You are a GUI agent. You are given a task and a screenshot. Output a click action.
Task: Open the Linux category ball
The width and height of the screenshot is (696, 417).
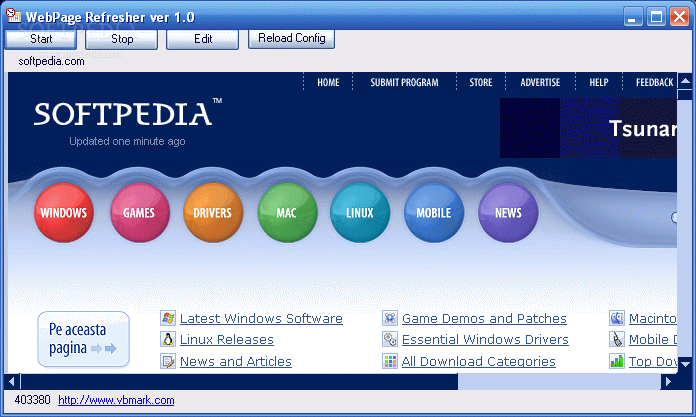[x=360, y=213]
